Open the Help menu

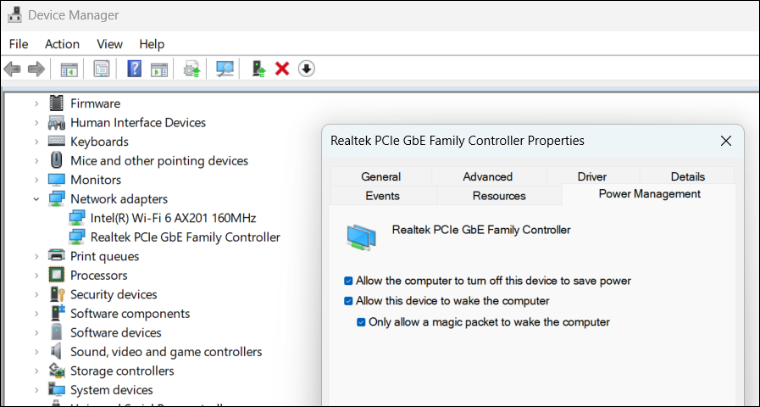point(152,44)
